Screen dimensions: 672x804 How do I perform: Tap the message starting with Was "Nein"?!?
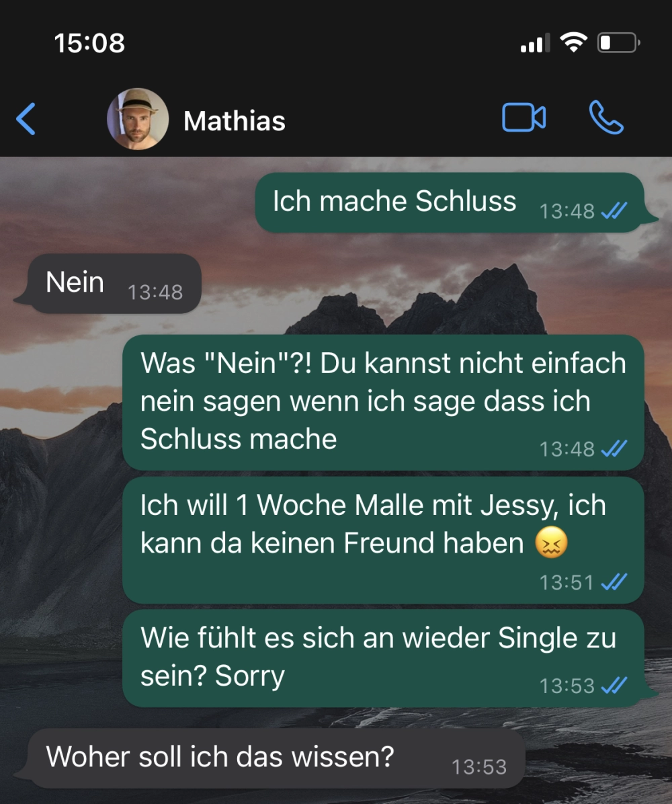tap(383, 403)
